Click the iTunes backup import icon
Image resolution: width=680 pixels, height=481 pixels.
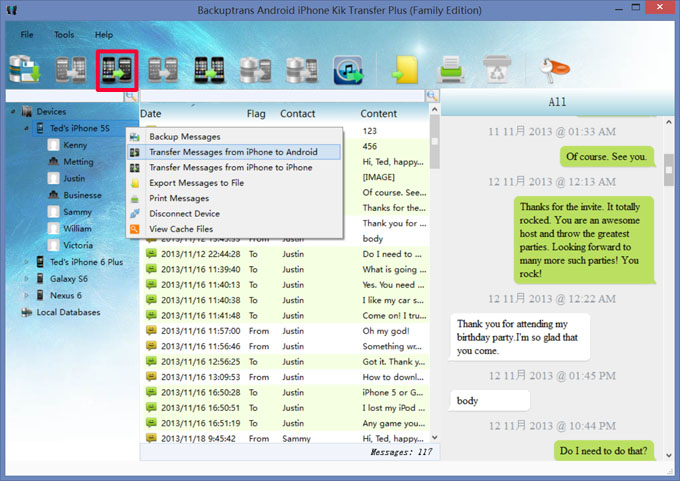348,70
